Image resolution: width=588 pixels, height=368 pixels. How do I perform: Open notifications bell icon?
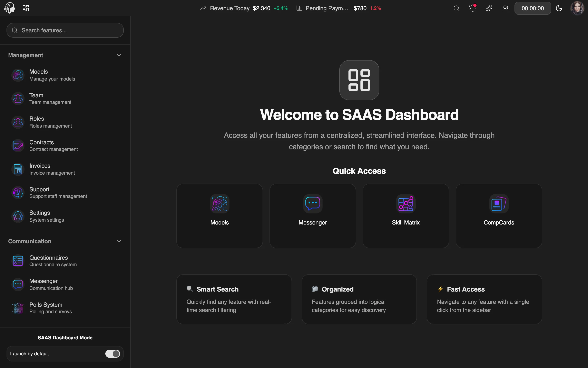(473, 8)
